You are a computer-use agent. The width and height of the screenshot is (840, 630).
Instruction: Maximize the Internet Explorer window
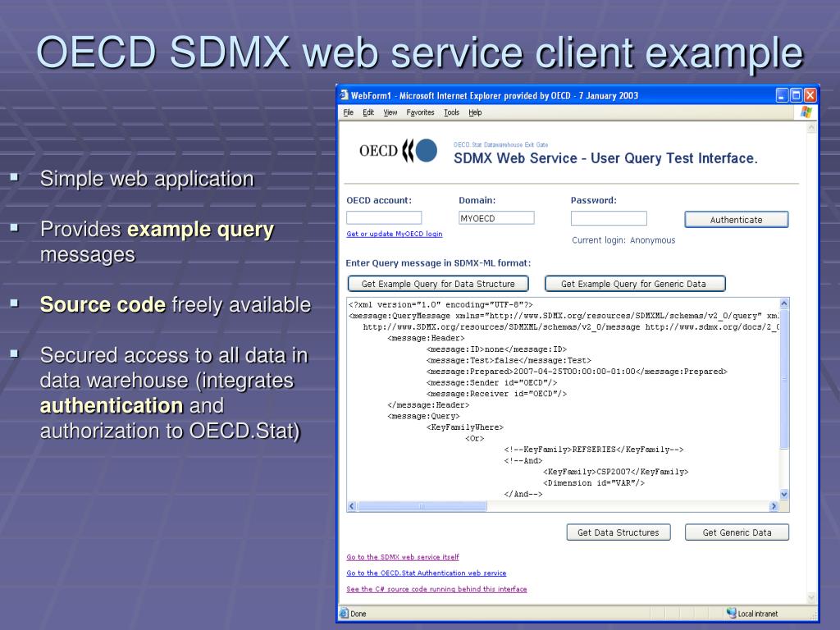coord(796,95)
